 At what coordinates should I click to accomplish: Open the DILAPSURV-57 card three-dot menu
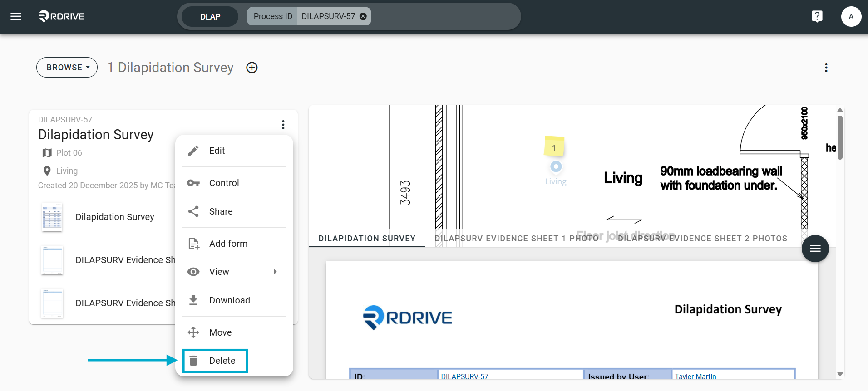pos(283,125)
